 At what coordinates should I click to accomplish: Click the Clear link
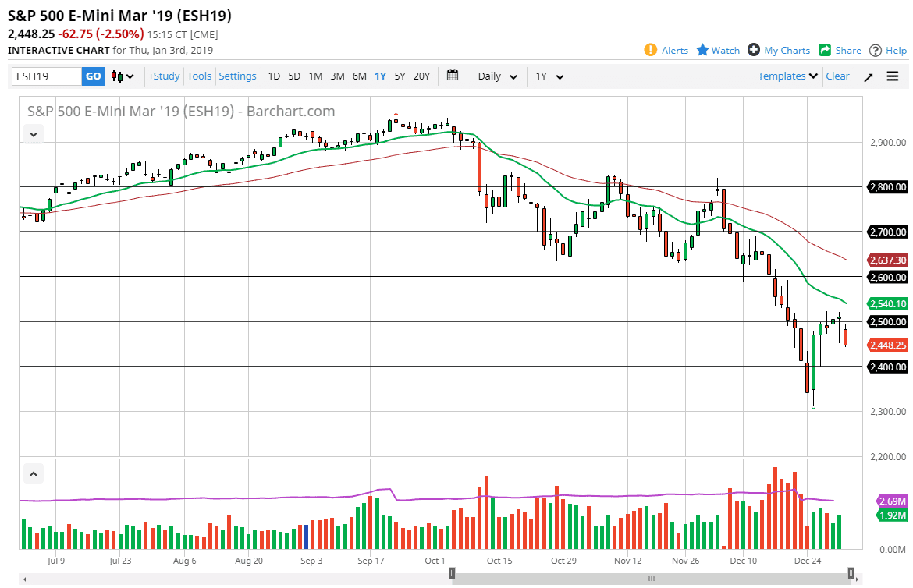click(x=837, y=76)
